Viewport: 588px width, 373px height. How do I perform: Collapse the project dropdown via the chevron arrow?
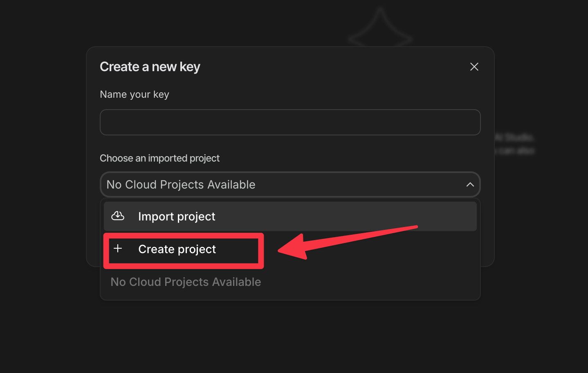470,184
